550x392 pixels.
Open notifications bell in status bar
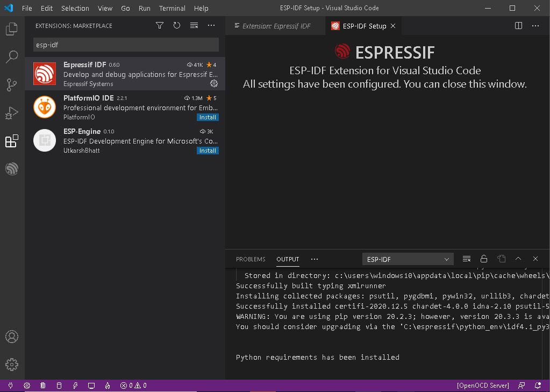click(x=538, y=386)
